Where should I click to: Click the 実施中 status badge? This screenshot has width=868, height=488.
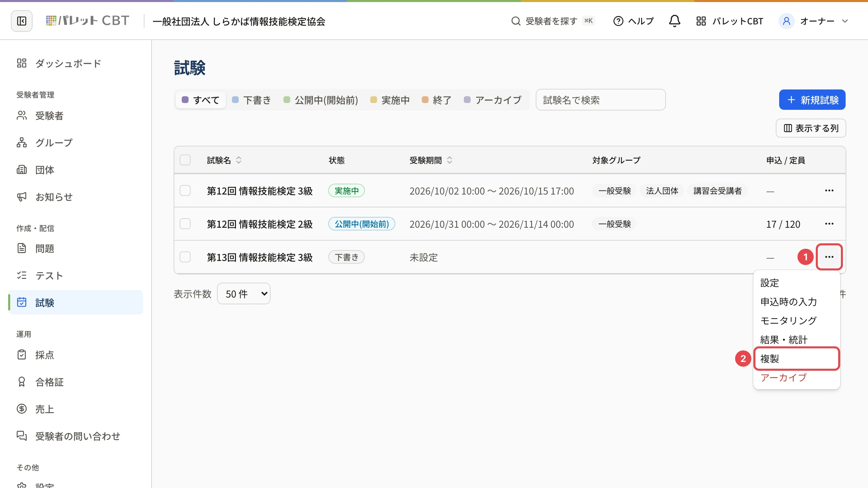point(346,190)
